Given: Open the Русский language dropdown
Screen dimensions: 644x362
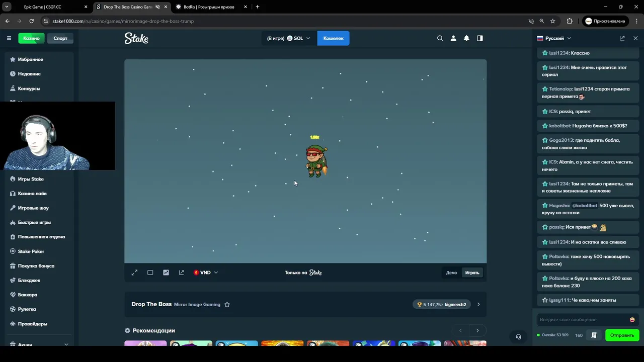Looking at the screenshot, I should (554, 38).
